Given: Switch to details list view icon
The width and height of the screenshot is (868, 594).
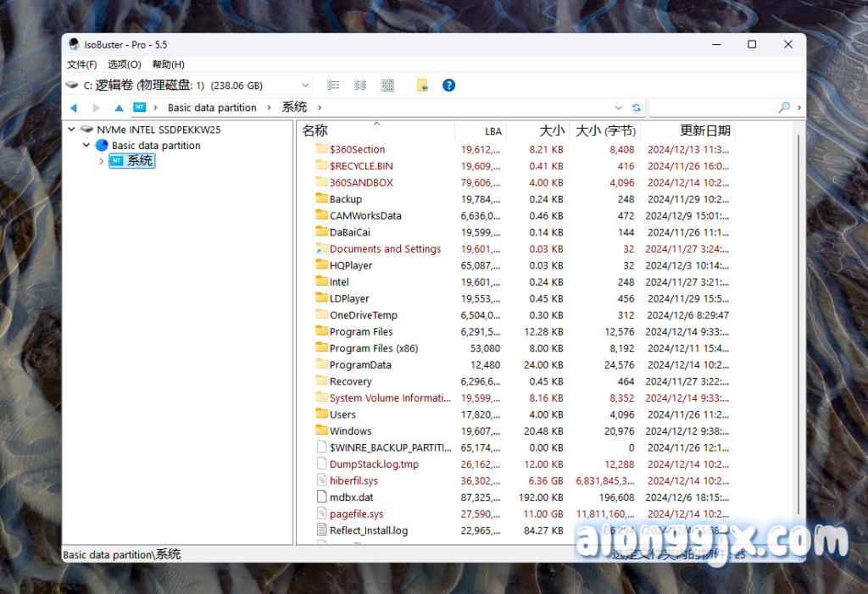Looking at the screenshot, I should point(334,86).
